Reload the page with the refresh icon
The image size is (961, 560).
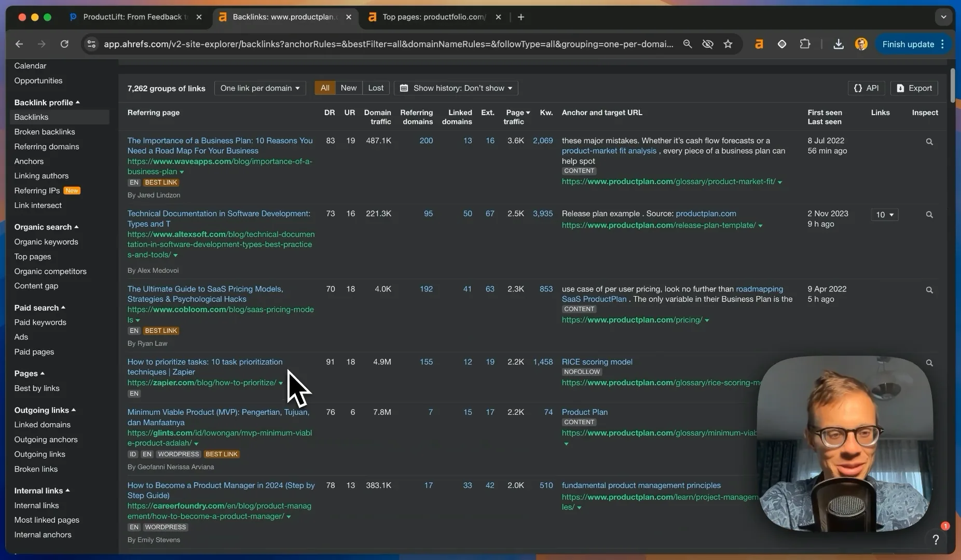point(64,44)
